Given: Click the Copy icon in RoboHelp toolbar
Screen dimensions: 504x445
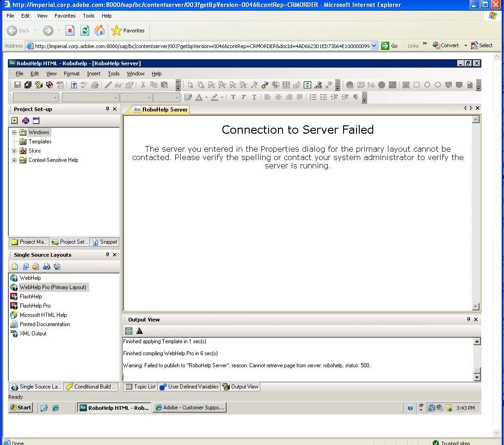Looking at the screenshot, I should [154, 85].
